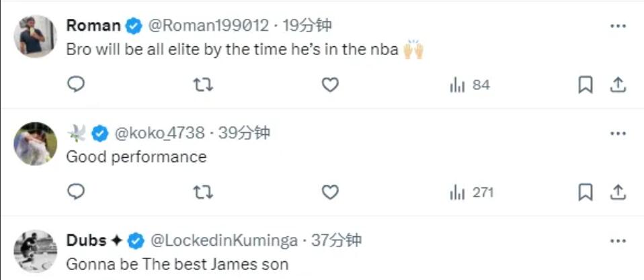This screenshot has width=644, height=280.
Task: View analytics showing 271 views
Action: click(x=471, y=193)
